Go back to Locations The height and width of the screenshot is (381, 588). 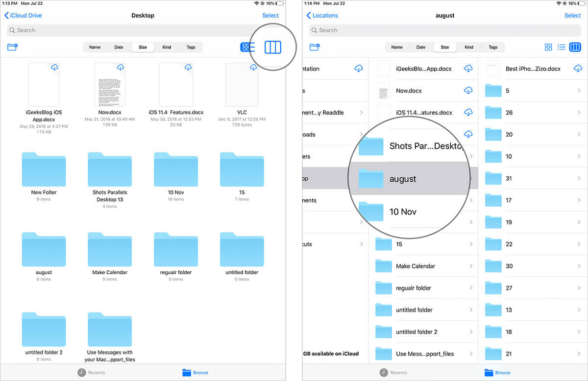pyautogui.click(x=322, y=16)
